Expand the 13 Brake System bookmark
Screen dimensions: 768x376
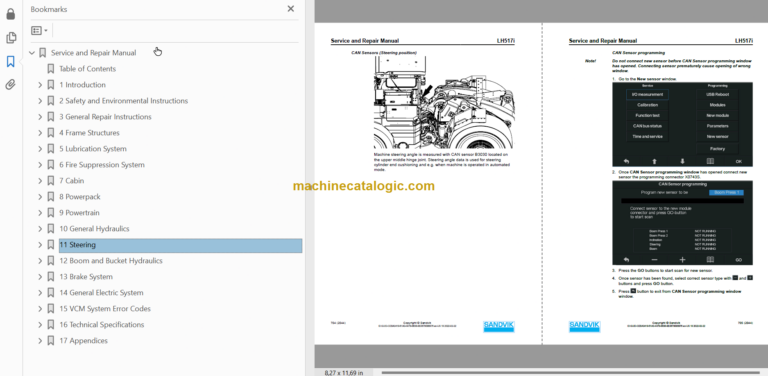[x=40, y=277]
